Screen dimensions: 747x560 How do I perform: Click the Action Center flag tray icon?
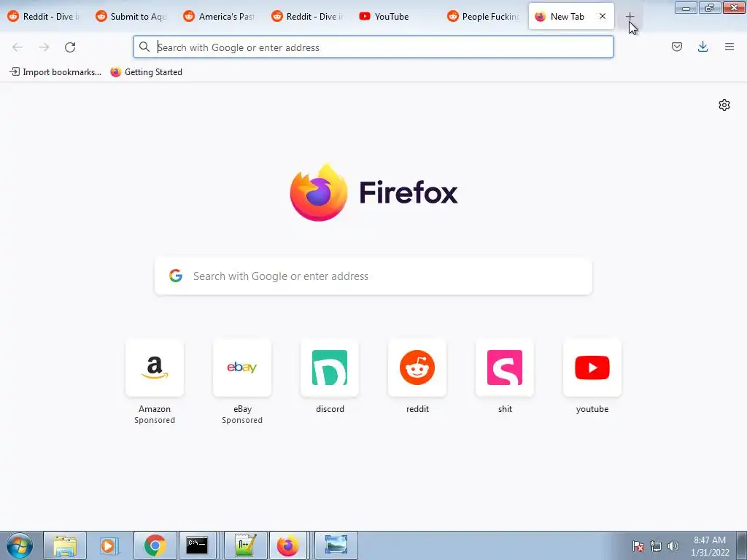tap(638, 546)
